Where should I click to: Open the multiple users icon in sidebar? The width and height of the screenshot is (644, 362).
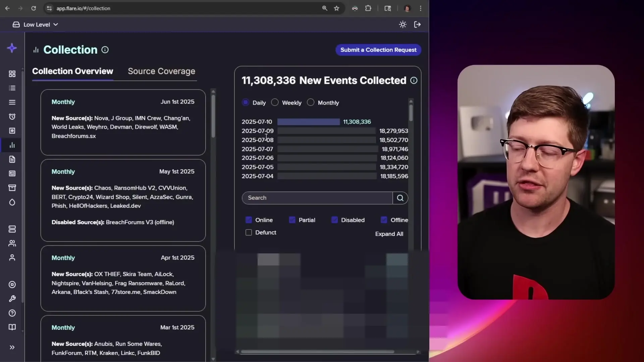[12, 243]
